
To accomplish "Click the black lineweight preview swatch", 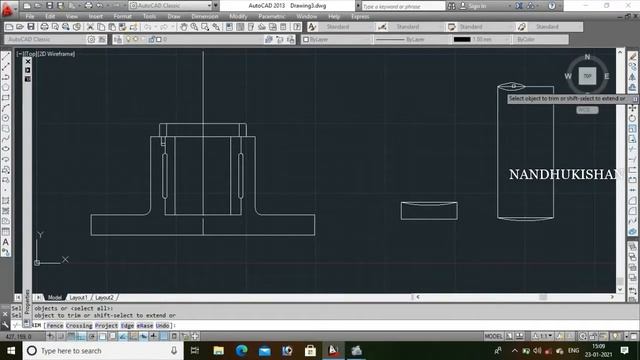I will (462, 39).
